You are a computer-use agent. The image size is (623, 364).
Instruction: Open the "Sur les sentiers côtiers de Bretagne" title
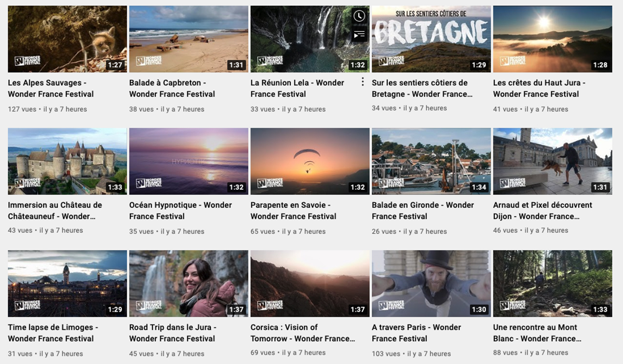click(x=422, y=88)
